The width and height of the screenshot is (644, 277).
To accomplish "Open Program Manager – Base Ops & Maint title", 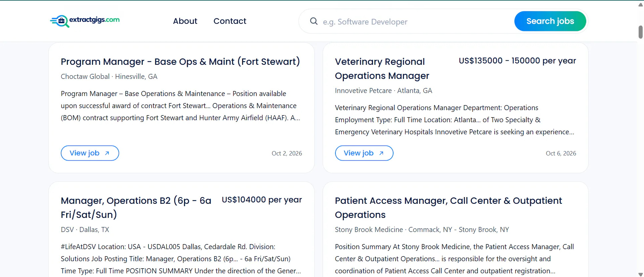I will coord(180,62).
